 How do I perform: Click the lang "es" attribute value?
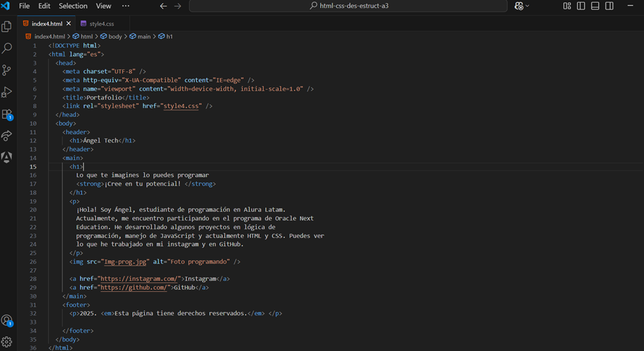pos(93,54)
